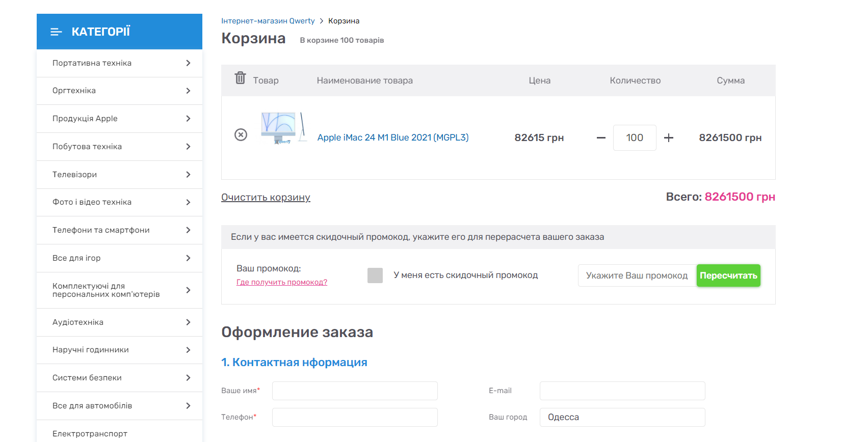The height and width of the screenshot is (442, 868).
Task: Open the Все для ігор category
Action: click(76, 258)
